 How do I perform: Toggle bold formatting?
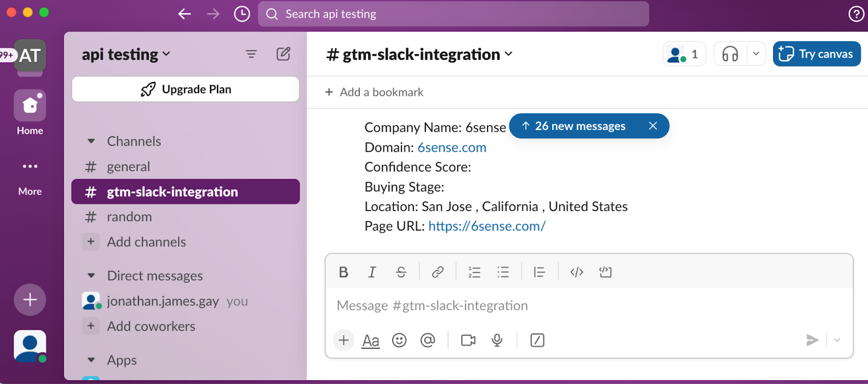343,272
